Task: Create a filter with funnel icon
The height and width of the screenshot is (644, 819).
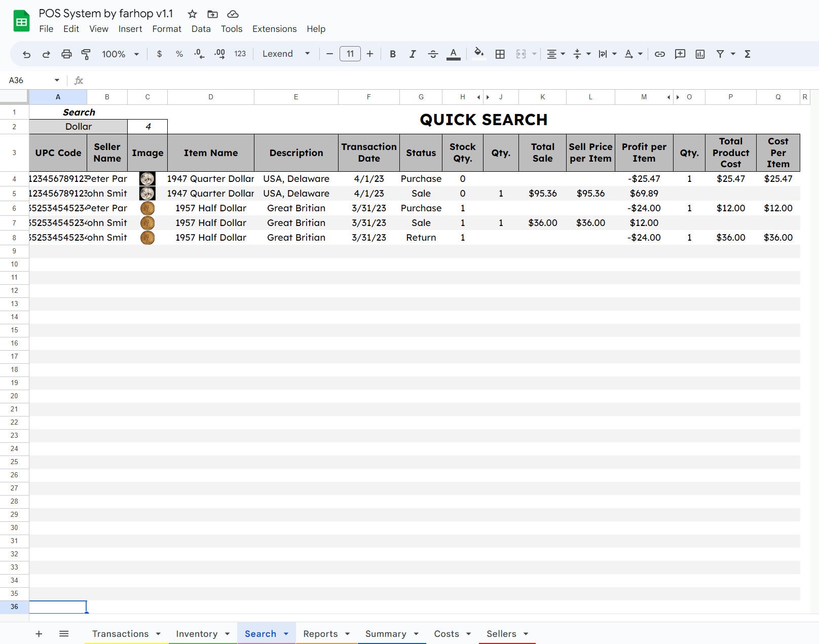Action: coord(720,54)
